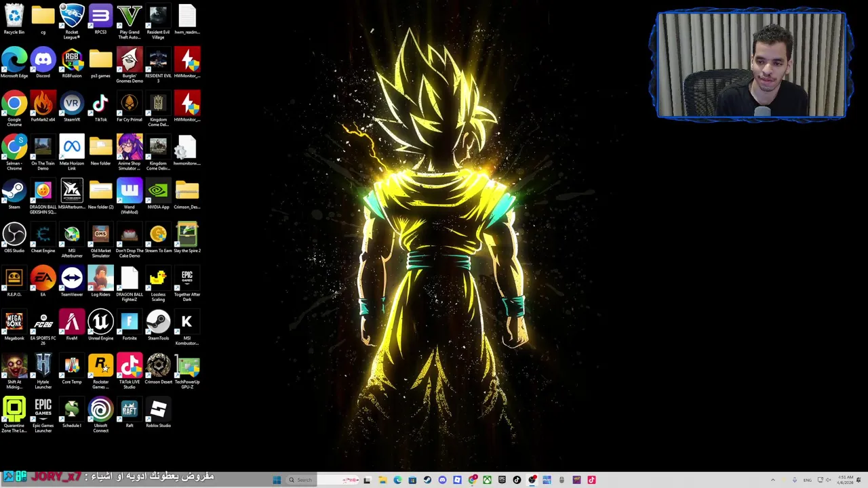Open Xbox app from the taskbar

point(487,480)
